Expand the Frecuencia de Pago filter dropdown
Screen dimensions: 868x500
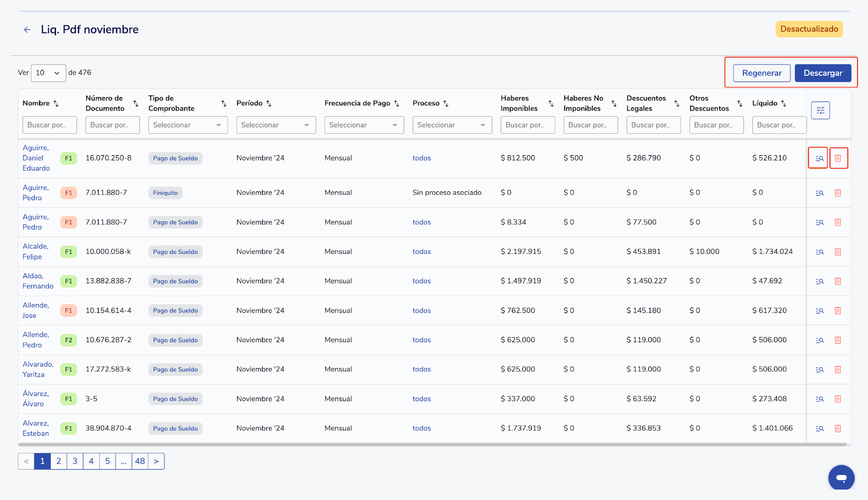363,125
